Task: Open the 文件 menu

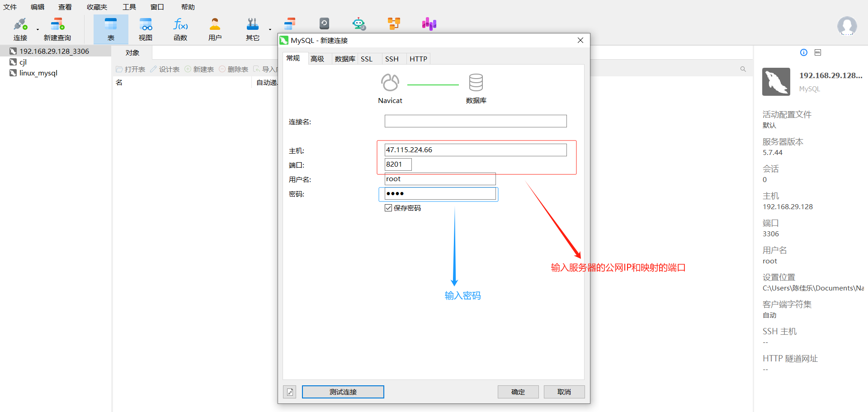Action: coord(10,7)
